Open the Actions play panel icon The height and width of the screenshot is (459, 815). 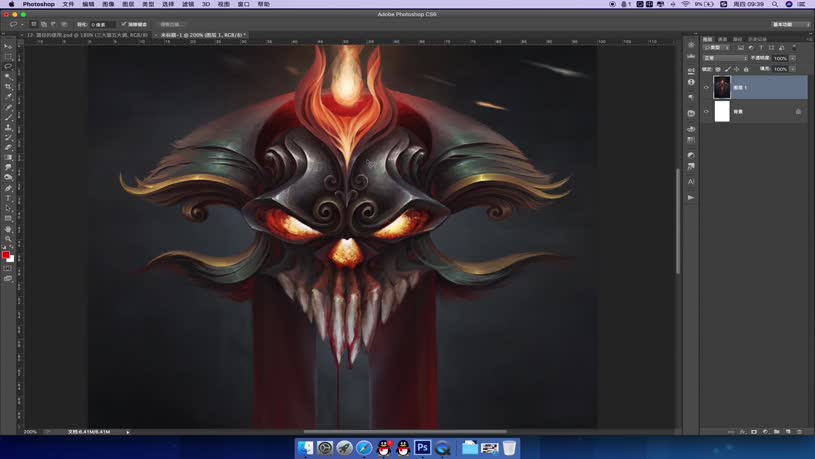coord(691,198)
